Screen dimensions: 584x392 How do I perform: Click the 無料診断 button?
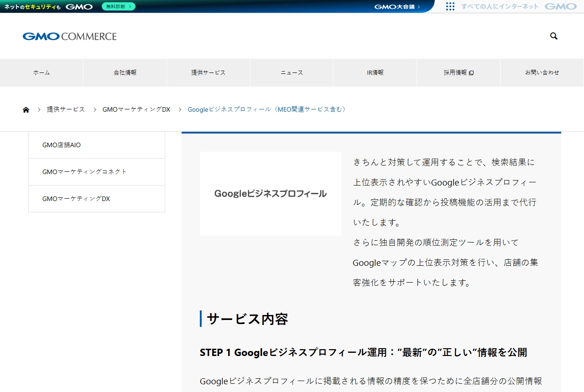tap(119, 6)
